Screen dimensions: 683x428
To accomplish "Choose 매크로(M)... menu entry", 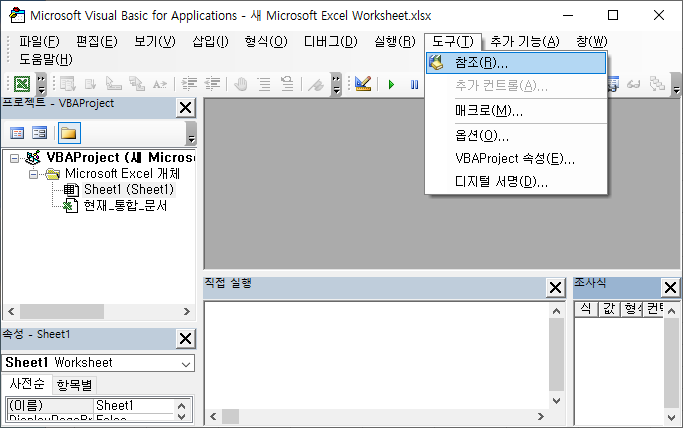I will pyautogui.click(x=516, y=111).
